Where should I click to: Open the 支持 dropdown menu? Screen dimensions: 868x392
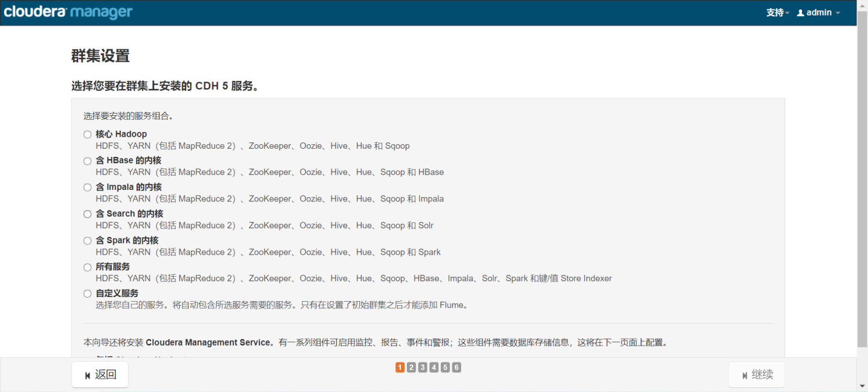(x=778, y=13)
